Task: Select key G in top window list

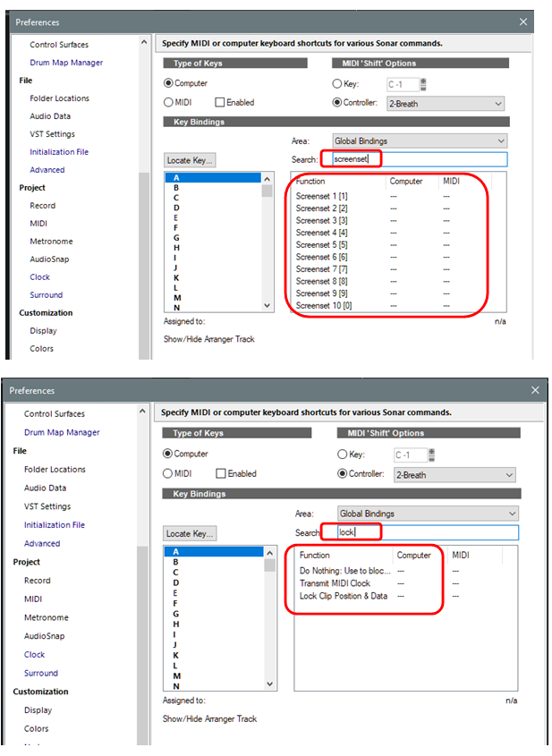Action: click(213, 238)
